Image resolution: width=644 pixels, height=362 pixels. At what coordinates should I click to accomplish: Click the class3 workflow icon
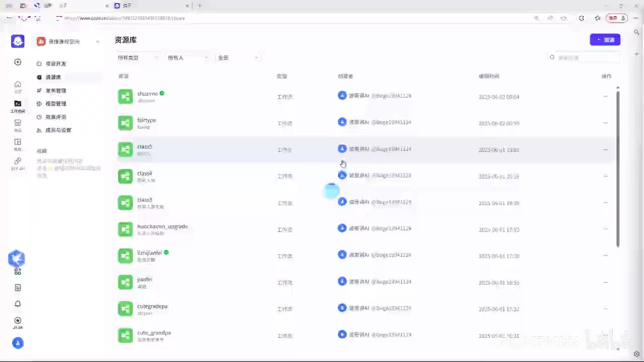click(x=125, y=203)
